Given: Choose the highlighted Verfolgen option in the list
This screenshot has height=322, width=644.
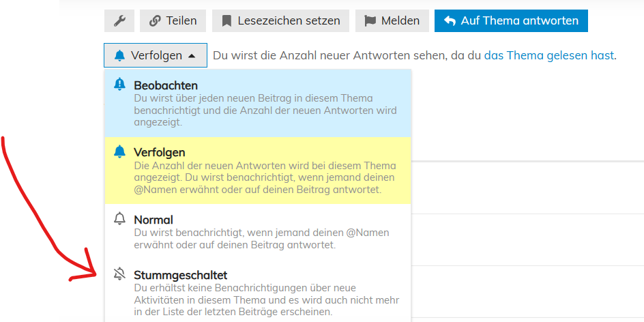Looking at the screenshot, I should [x=257, y=171].
